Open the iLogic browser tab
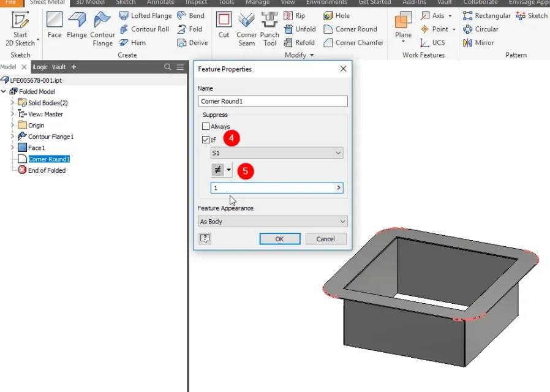The width and height of the screenshot is (550, 392). click(40, 67)
